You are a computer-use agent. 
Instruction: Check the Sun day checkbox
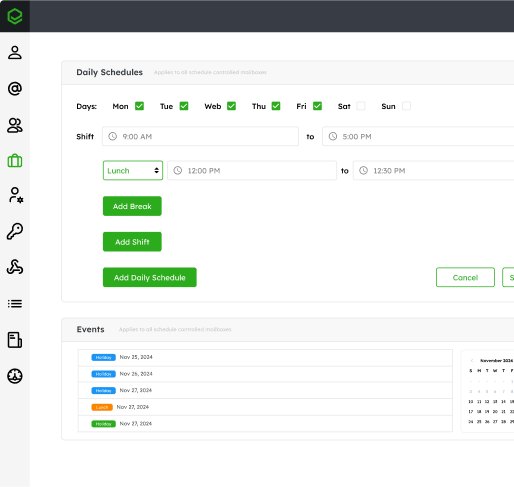[406, 106]
